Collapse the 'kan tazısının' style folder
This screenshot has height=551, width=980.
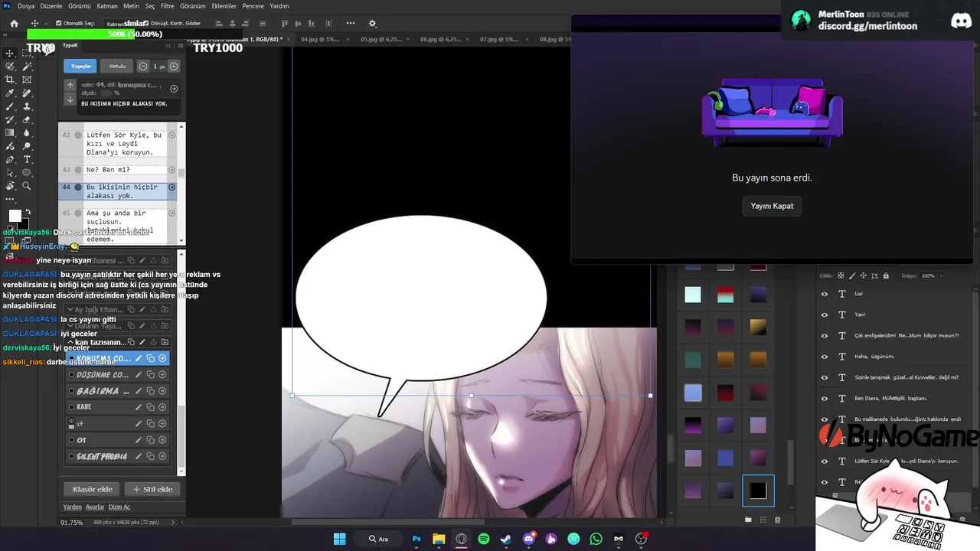tap(70, 342)
